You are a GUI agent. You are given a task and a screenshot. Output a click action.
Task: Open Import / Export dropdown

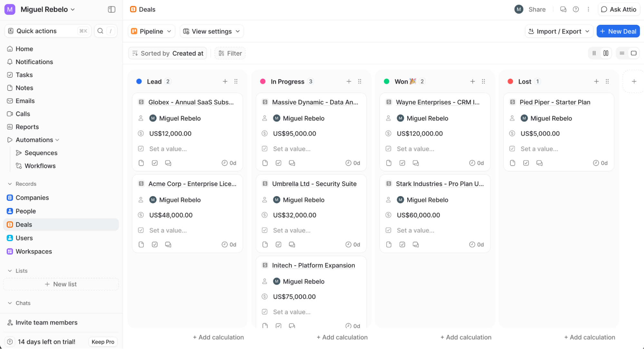point(559,31)
